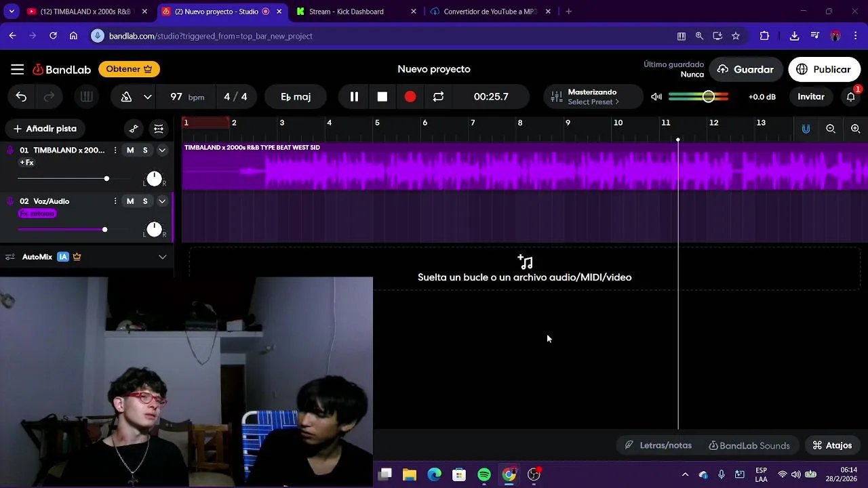Open browser extensions puzzle icon
The width and height of the screenshot is (868, 488).
(x=765, y=36)
